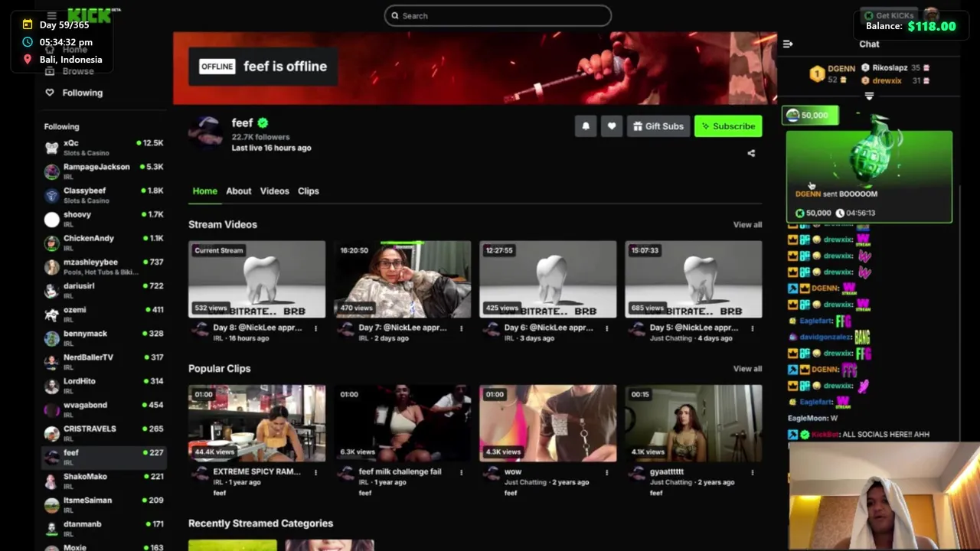The image size is (980, 551).
Task: Open the hamburger menu beside KICK logo
Action: tap(51, 15)
